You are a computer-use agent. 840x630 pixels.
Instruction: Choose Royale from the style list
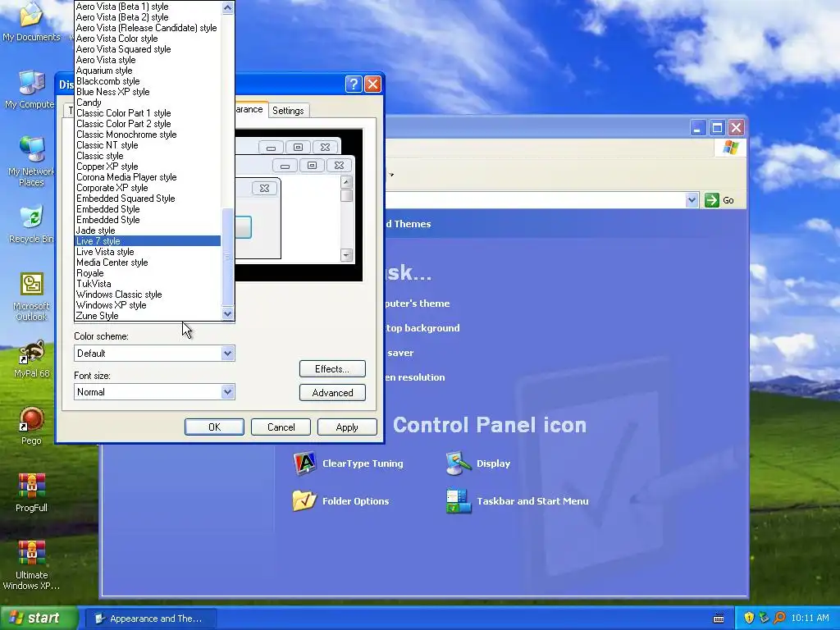pyautogui.click(x=148, y=273)
